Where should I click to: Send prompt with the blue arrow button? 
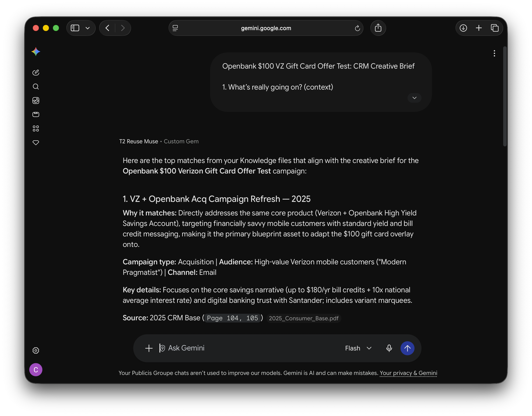(x=407, y=348)
